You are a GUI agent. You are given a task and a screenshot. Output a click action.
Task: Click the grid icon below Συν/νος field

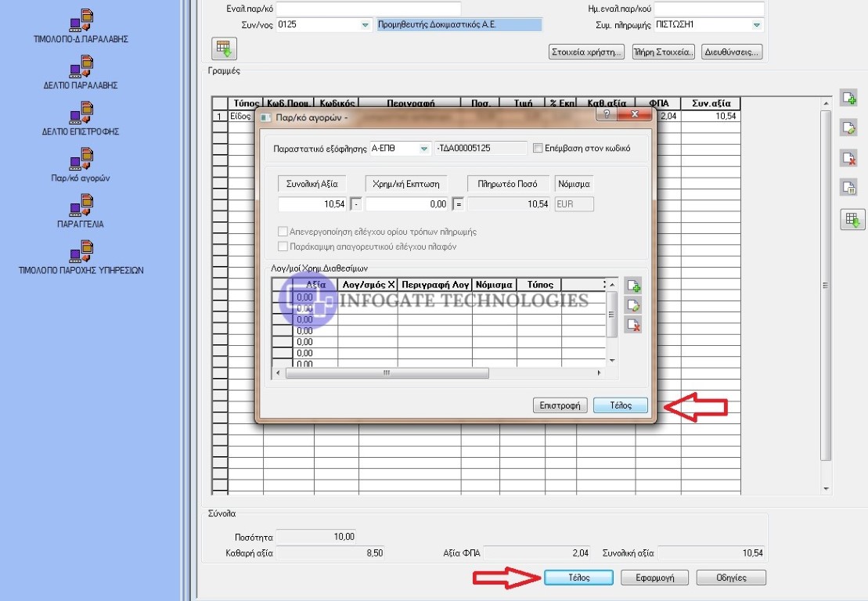click(x=224, y=49)
